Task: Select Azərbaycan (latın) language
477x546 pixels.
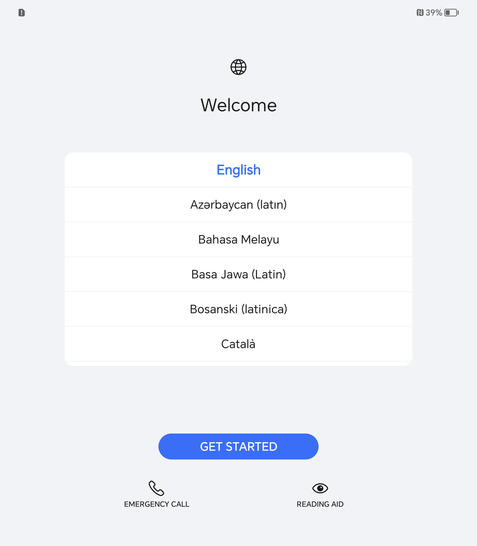Action: coord(238,205)
